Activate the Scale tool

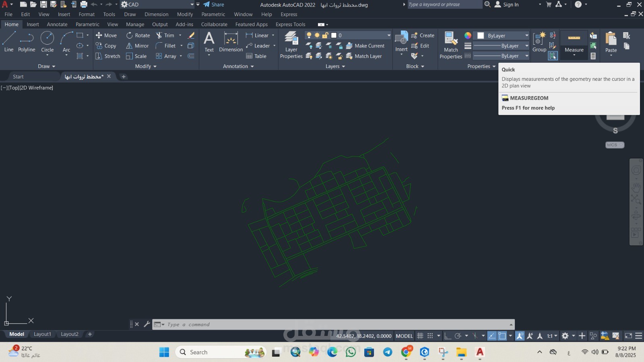click(x=136, y=56)
